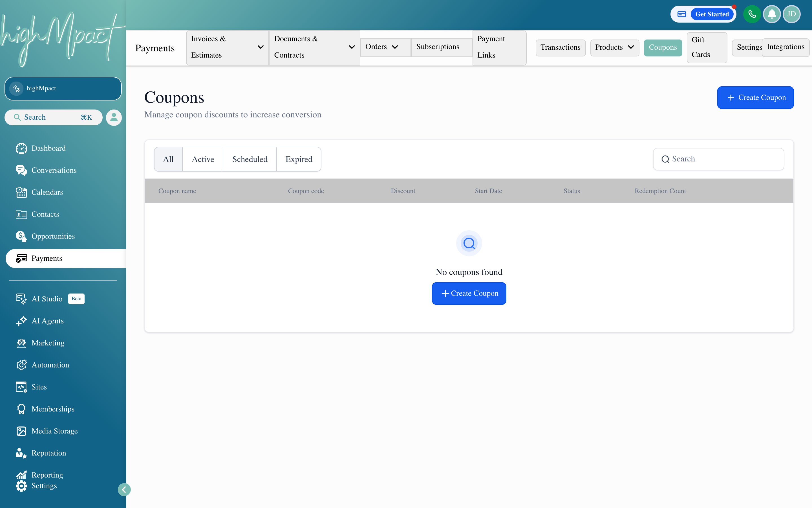Open the Sites code window icon

(21, 387)
